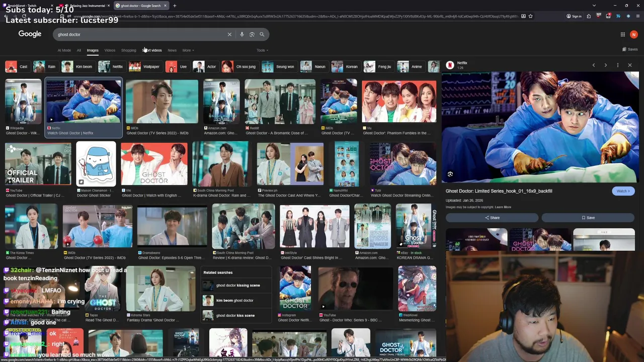List all tabs dropdown arrow
The height and width of the screenshot is (362, 644).
[x=594, y=6]
